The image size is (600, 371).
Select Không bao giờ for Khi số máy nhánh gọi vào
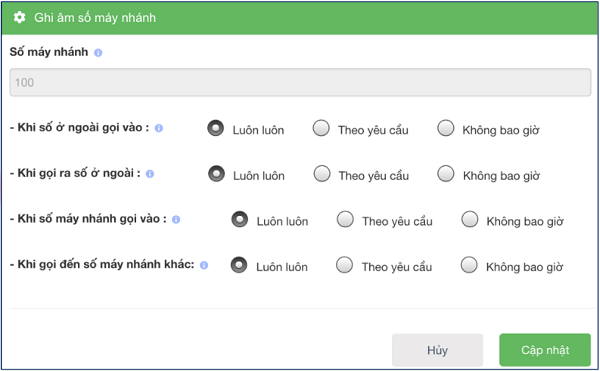(470, 220)
